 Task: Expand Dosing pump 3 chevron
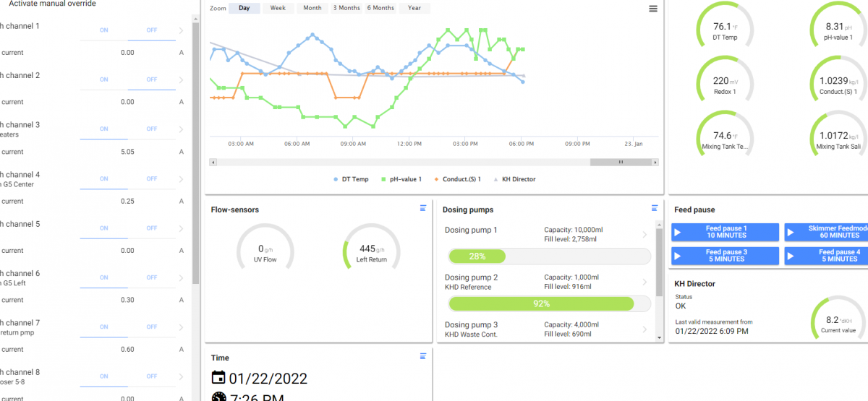click(644, 329)
